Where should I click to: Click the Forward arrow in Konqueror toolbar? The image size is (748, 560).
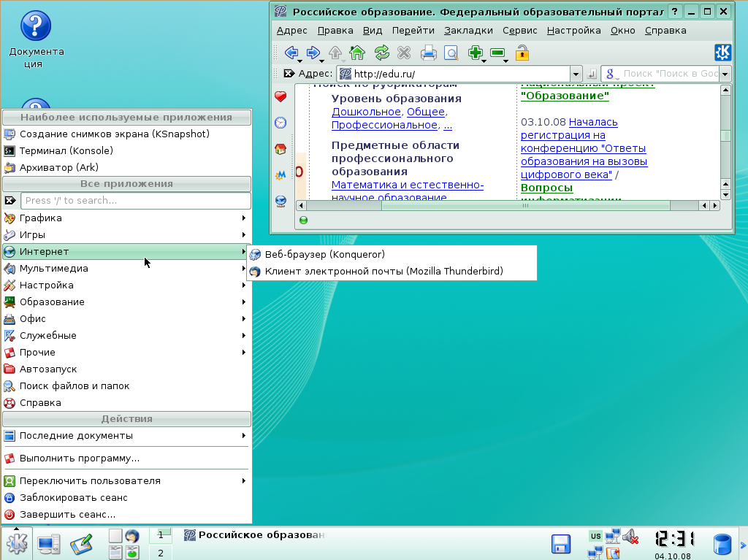pos(314,53)
